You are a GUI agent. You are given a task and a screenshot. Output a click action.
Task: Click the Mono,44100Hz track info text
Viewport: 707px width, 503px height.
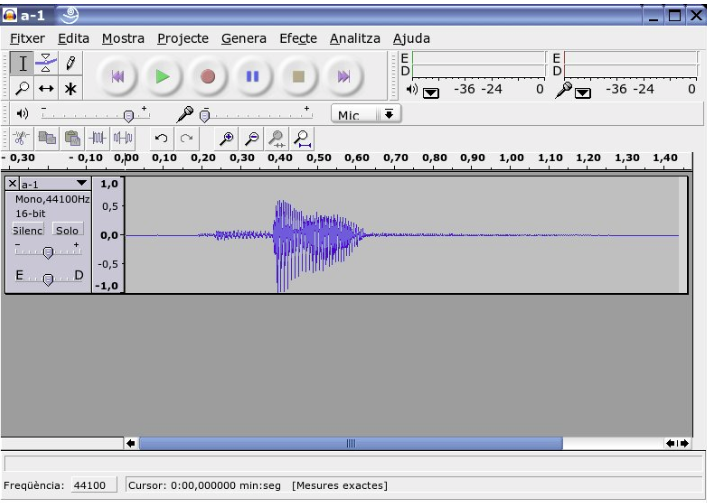coord(52,199)
